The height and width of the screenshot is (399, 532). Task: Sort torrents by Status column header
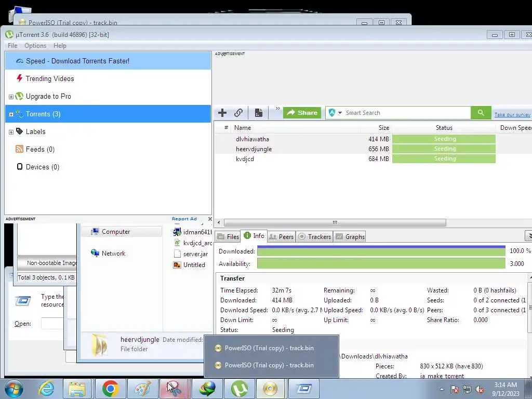coord(444,128)
